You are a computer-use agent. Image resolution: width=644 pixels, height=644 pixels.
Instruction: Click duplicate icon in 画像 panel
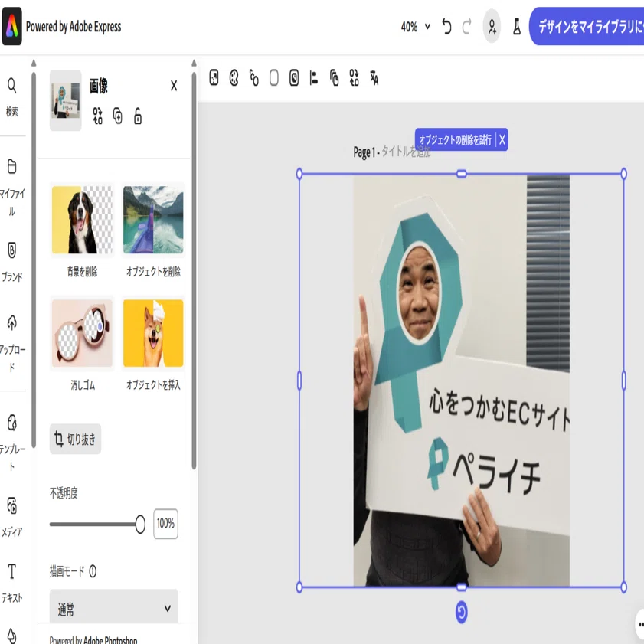click(117, 116)
